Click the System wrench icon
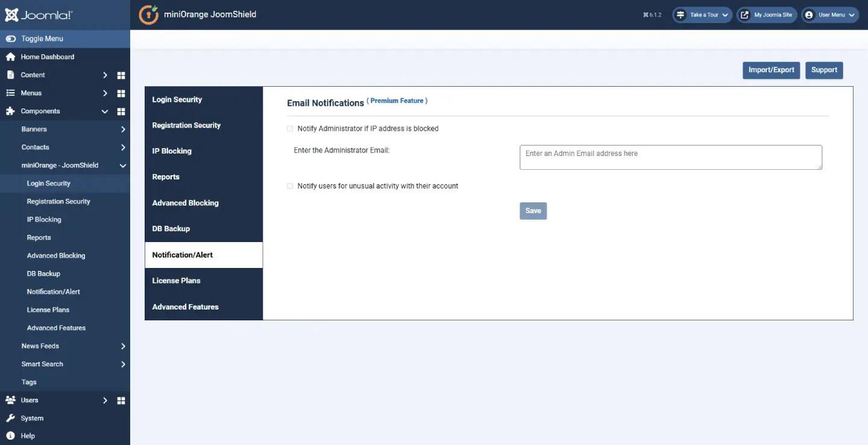 tap(10, 418)
